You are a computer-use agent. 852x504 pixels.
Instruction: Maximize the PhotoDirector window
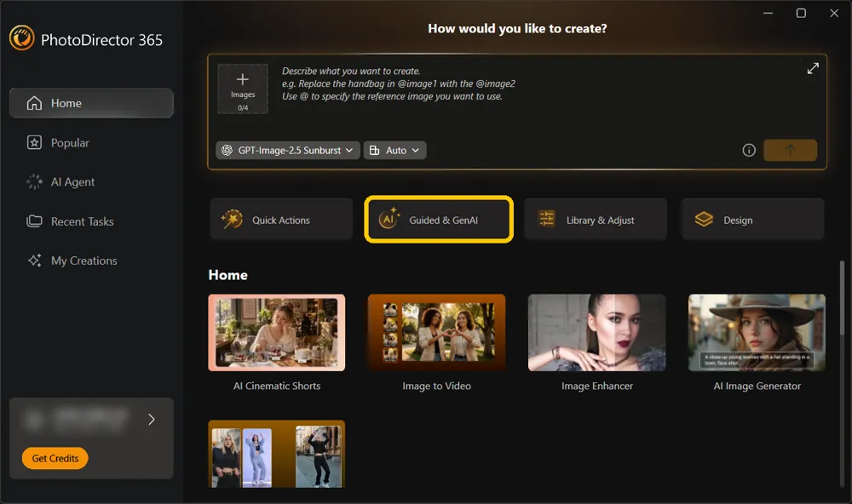(801, 13)
